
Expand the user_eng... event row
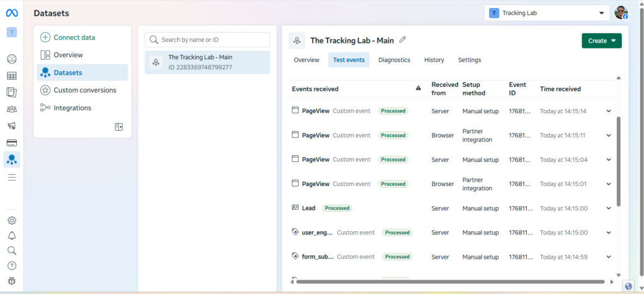tap(609, 232)
